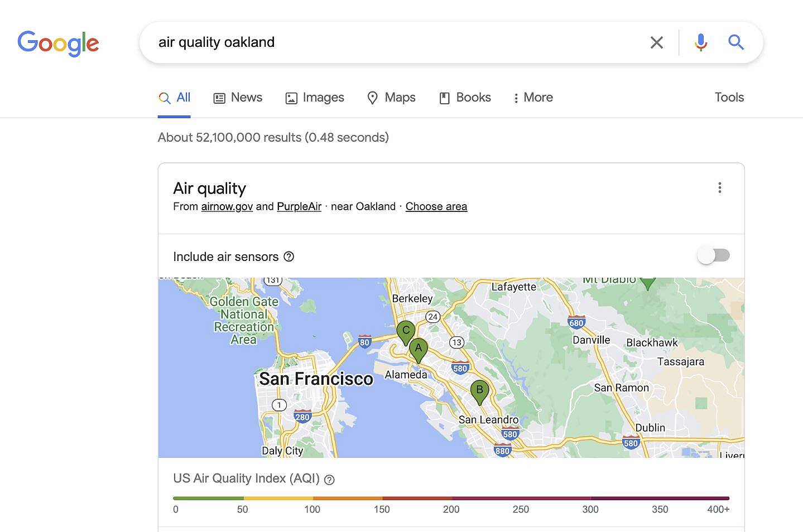This screenshot has height=532, width=803.
Task: Open the airnow.gov link
Action: 227,206
